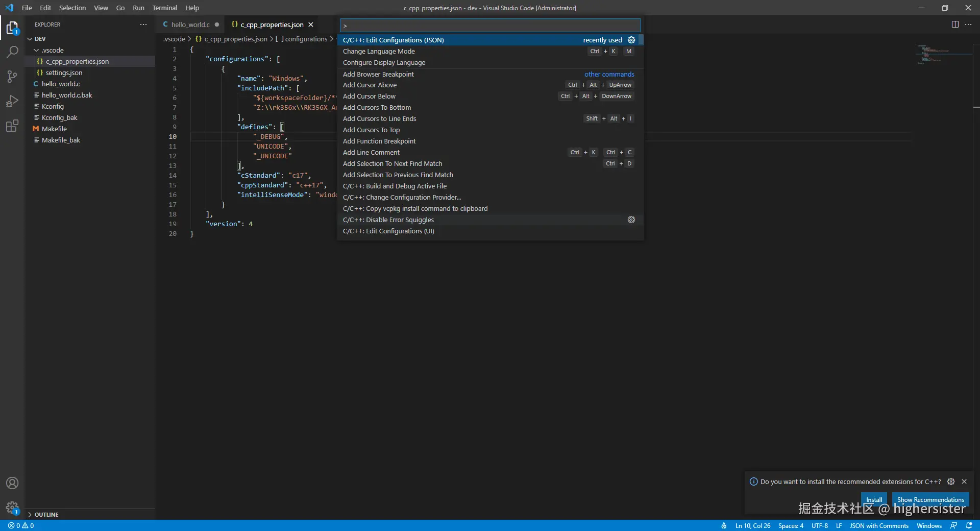The image size is (980, 531).
Task: Open the Kconfig file
Action: click(90, 106)
